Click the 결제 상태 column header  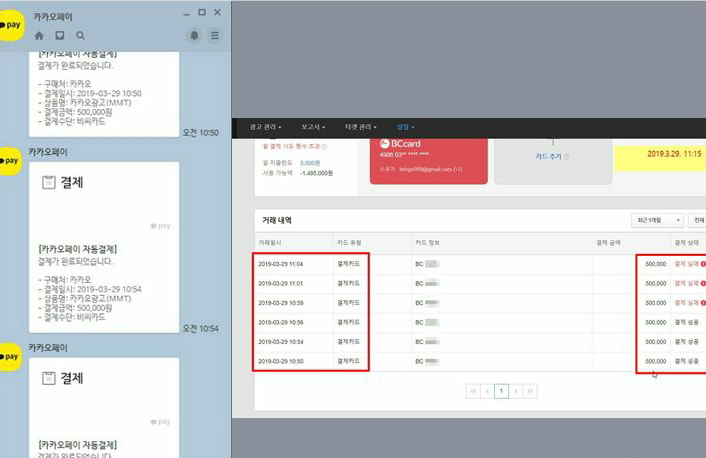click(687, 243)
